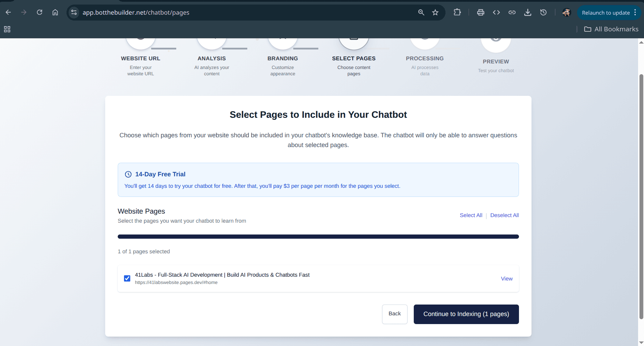This screenshot has width=644, height=346.
Task: Go to browser home icon
Action: [x=55, y=13]
